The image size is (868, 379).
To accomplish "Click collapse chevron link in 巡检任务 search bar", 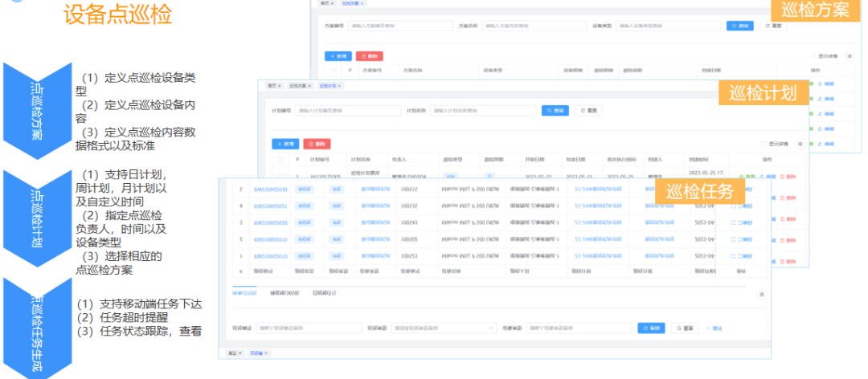I will pyautogui.click(x=714, y=328).
